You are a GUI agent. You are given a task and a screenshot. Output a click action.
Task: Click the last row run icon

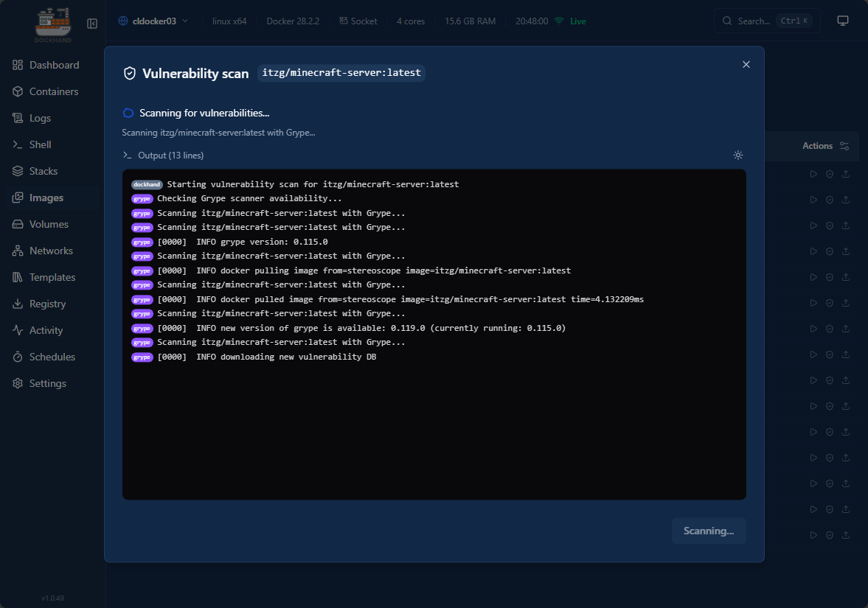[x=813, y=535]
